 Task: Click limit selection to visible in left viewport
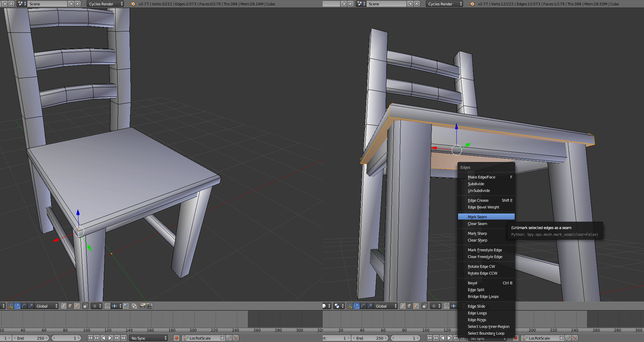pyautogui.click(x=86, y=306)
